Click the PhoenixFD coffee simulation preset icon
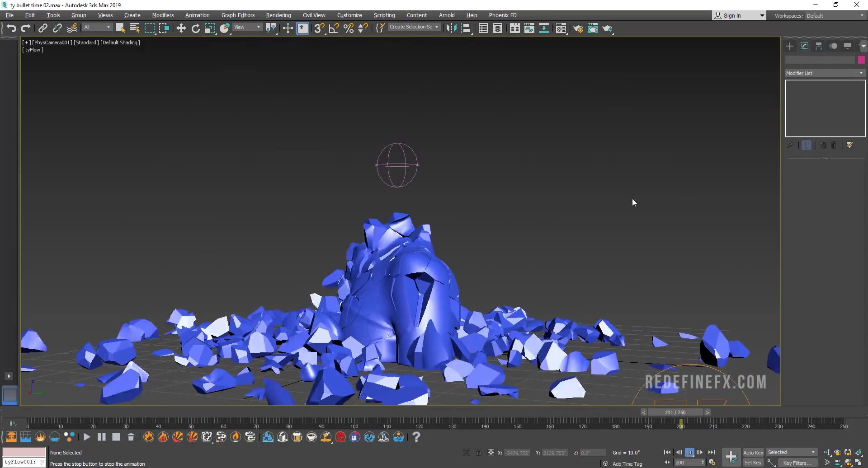 pyautogui.click(x=311, y=437)
